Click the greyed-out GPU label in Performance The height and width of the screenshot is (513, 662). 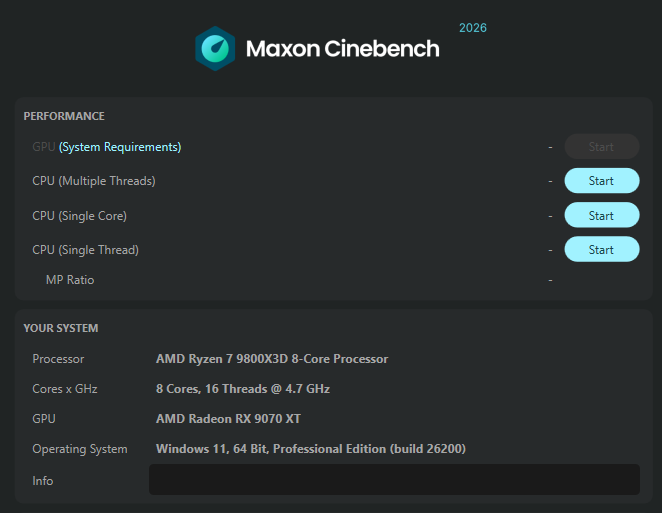point(44,147)
